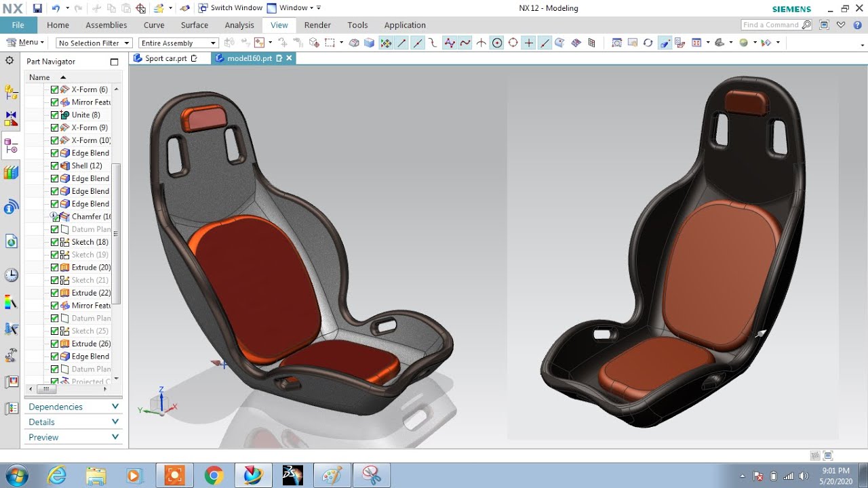
Task: Switch to the Curve ribbon tab
Action: (154, 25)
